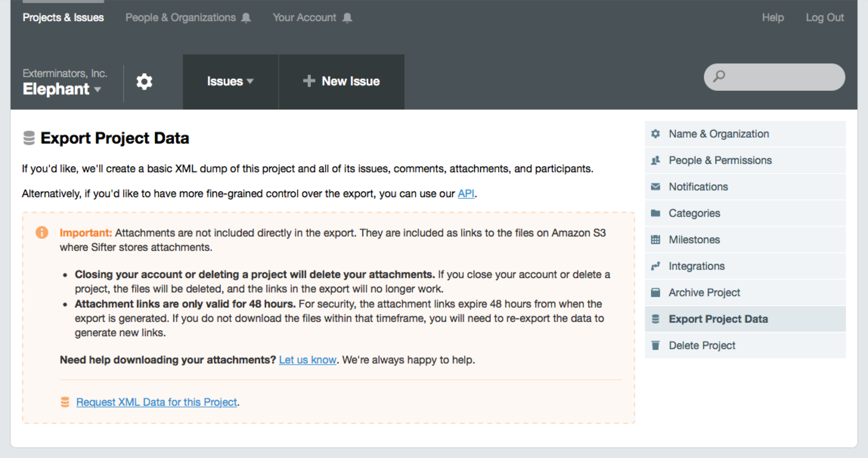Click the Name & Organization icon
The height and width of the screenshot is (458, 868).
[656, 134]
